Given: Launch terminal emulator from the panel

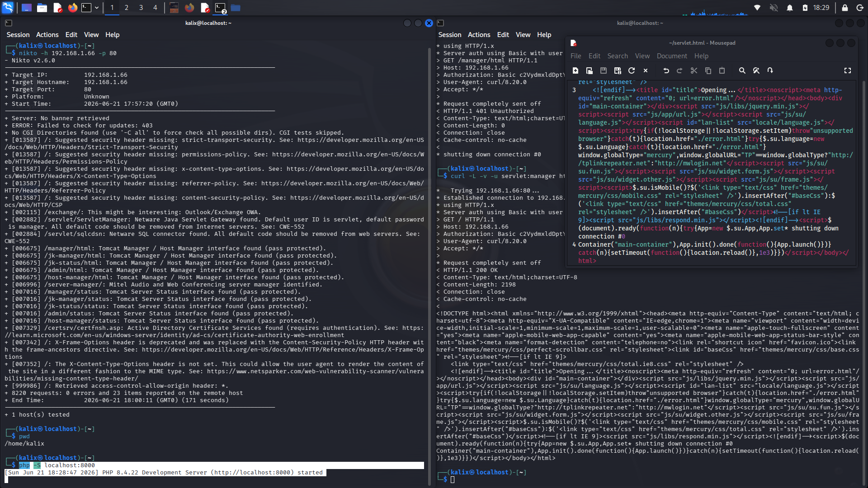Looking at the screenshot, I should (86, 8).
